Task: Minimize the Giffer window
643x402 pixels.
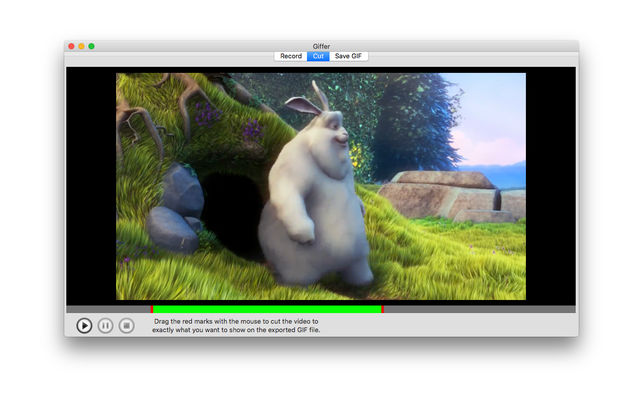Action: (x=81, y=46)
